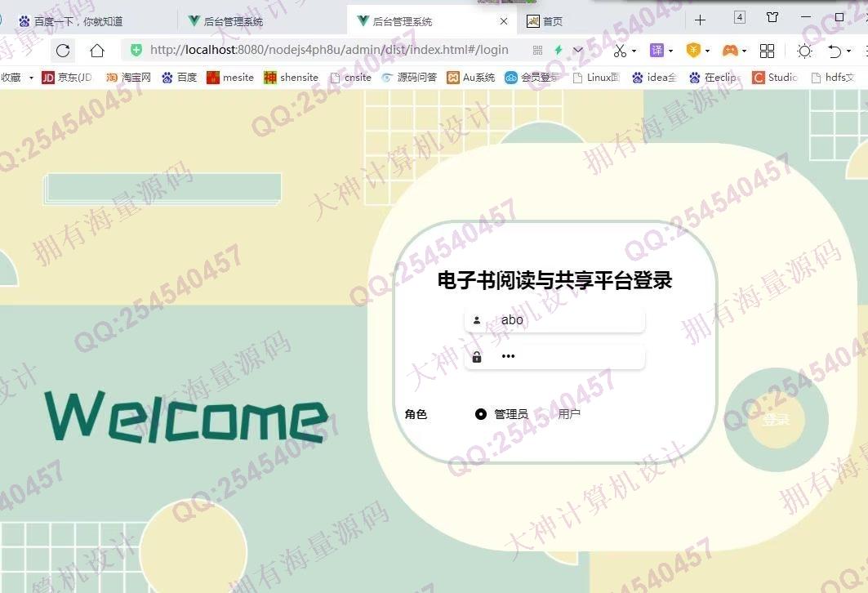
Task: Click the URL address bar
Action: [329, 50]
